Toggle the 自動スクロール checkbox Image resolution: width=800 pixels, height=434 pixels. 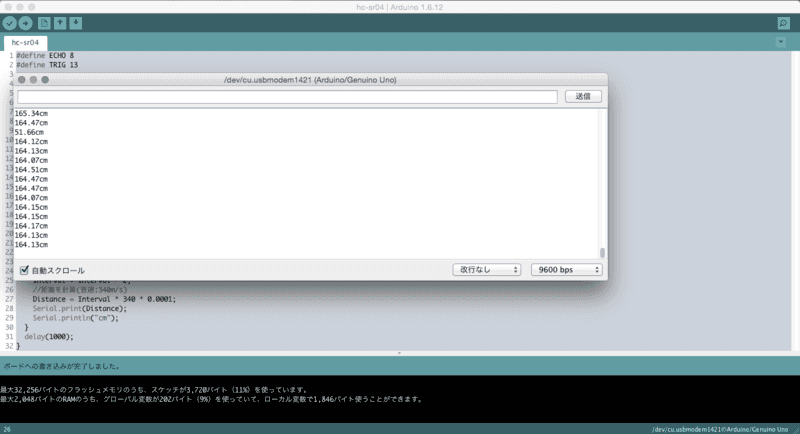(25, 270)
